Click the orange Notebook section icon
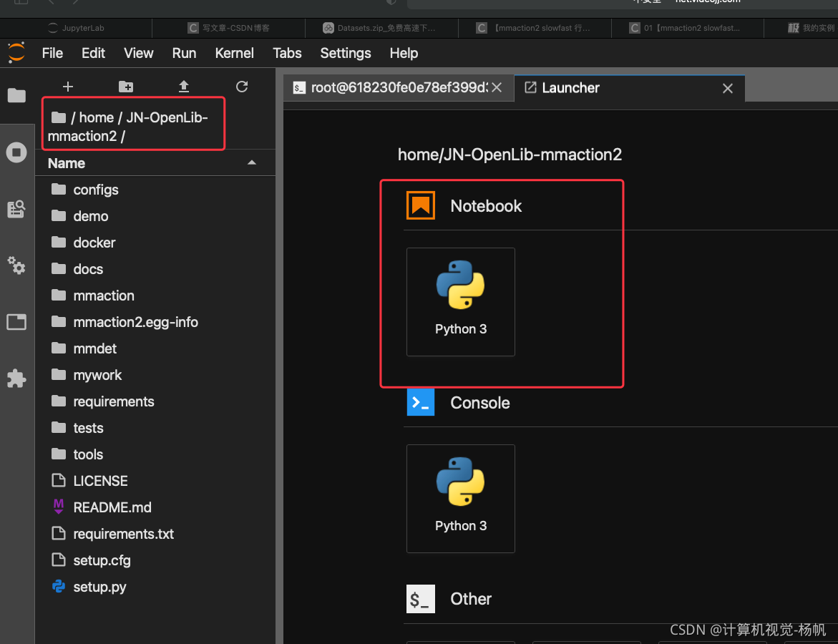838x644 pixels. (421, 206)
